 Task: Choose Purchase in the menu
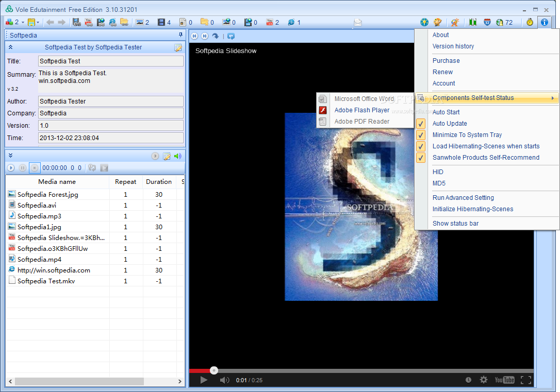(446, 61)
